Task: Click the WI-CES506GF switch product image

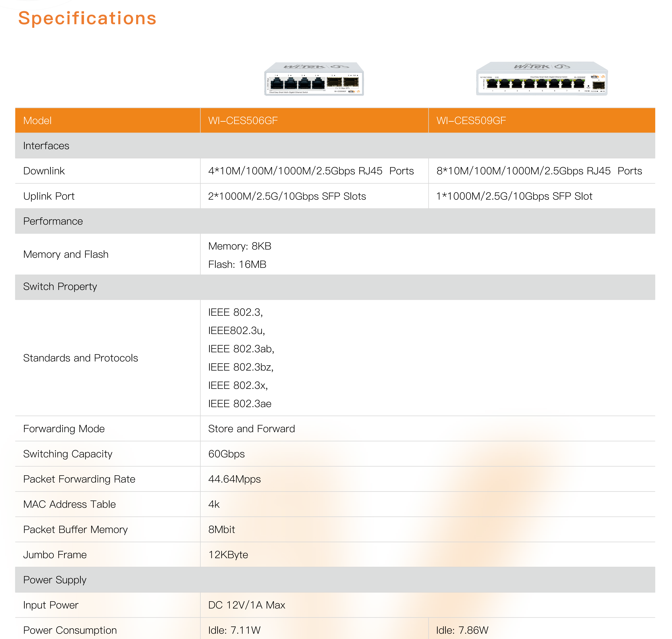Action: 314,79
